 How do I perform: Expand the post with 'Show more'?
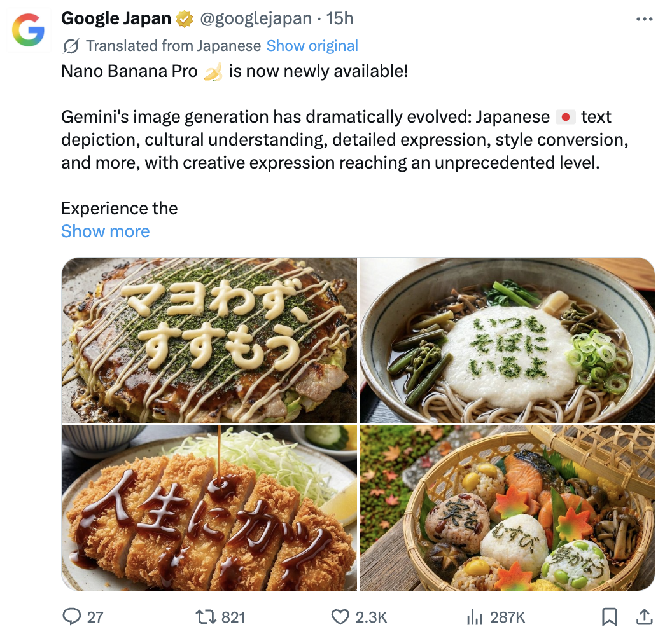coord(105,231)
